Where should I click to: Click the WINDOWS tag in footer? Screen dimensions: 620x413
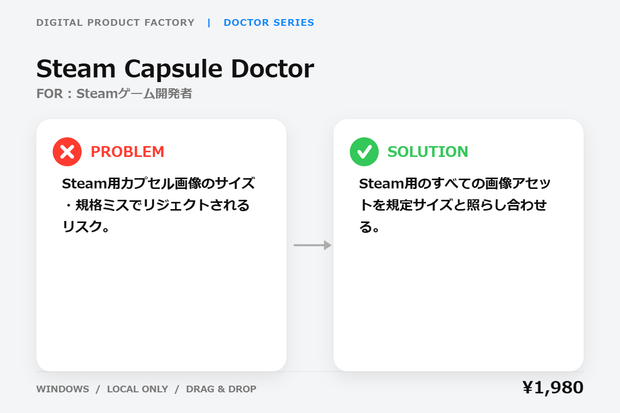pos(63,389)
